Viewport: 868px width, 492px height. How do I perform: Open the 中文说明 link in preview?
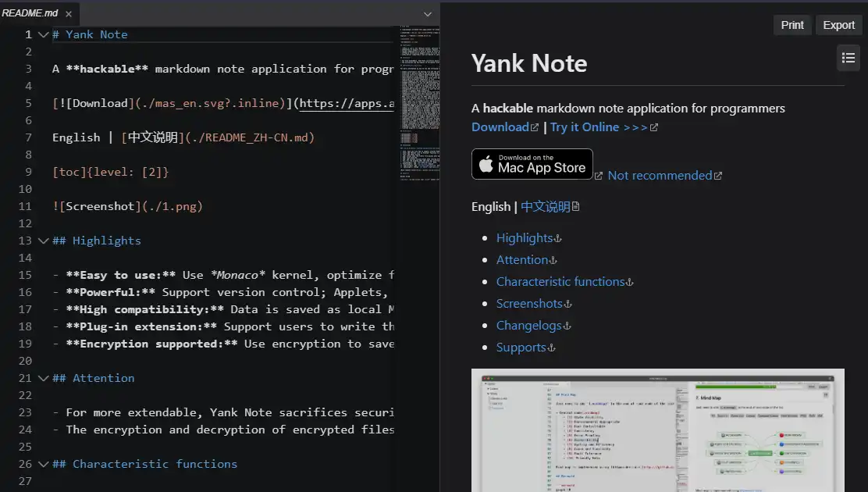[x=546, y=207]
